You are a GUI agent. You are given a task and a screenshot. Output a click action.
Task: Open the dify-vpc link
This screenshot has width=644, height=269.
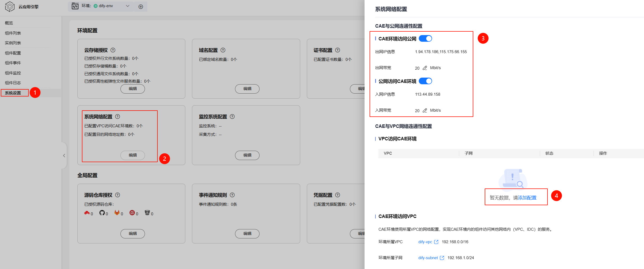tap(425, 242)
